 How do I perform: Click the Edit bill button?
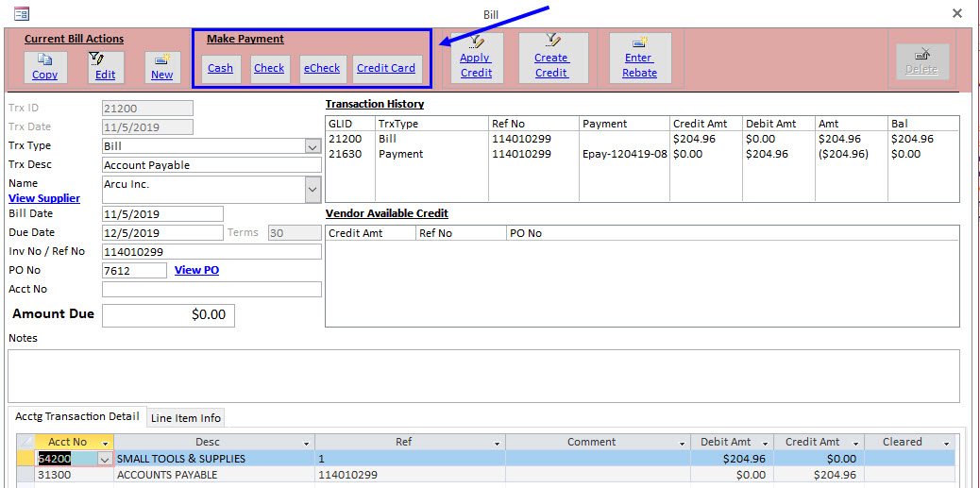(x=106, y=67)
